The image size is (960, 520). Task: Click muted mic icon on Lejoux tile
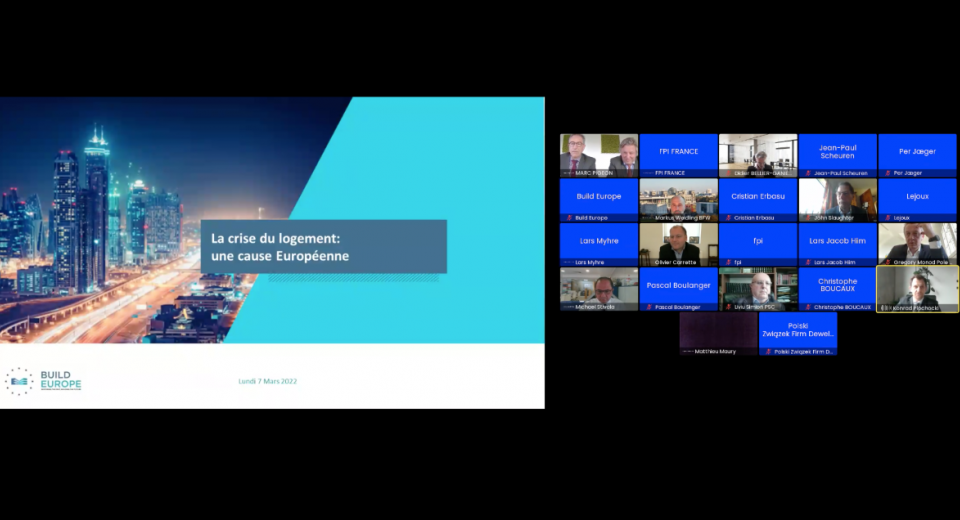point(888,218)
